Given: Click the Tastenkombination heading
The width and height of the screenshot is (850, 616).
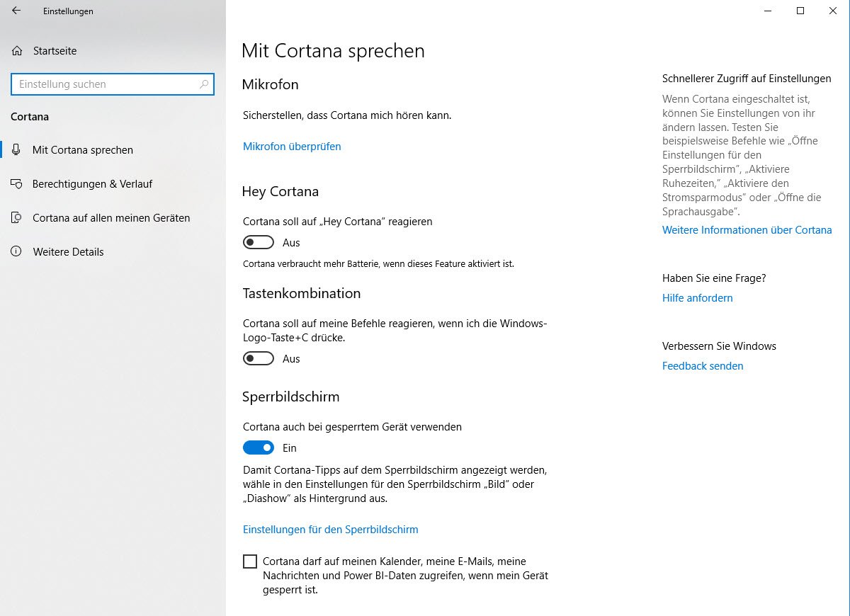Looking at the screenshot, I should point(301,293).
